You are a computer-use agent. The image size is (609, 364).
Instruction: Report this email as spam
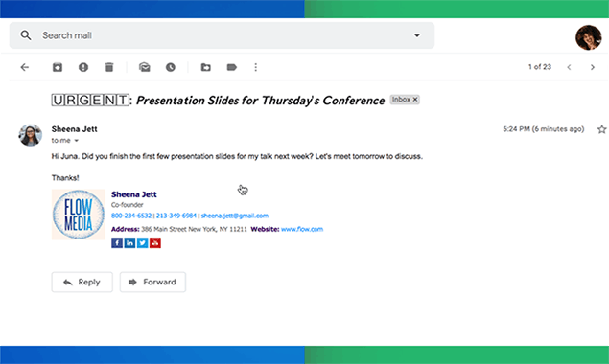pyautogui.click(x=83, y=67)
